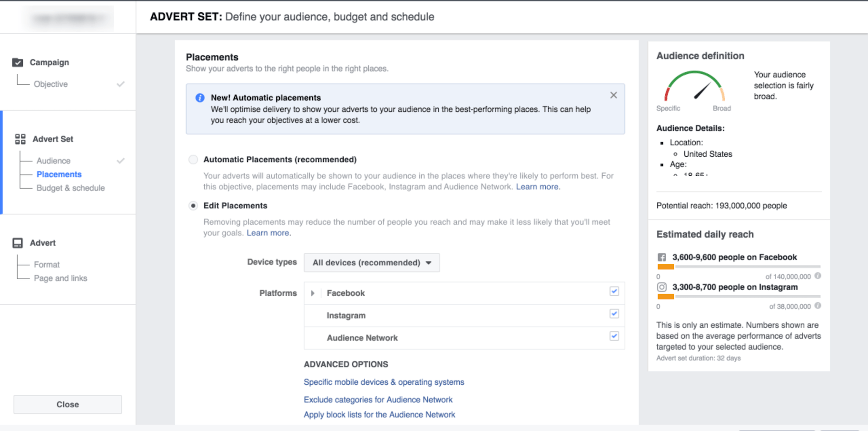Open the Device types dropdown
The image size is (868, 431).
coord(372,263)
